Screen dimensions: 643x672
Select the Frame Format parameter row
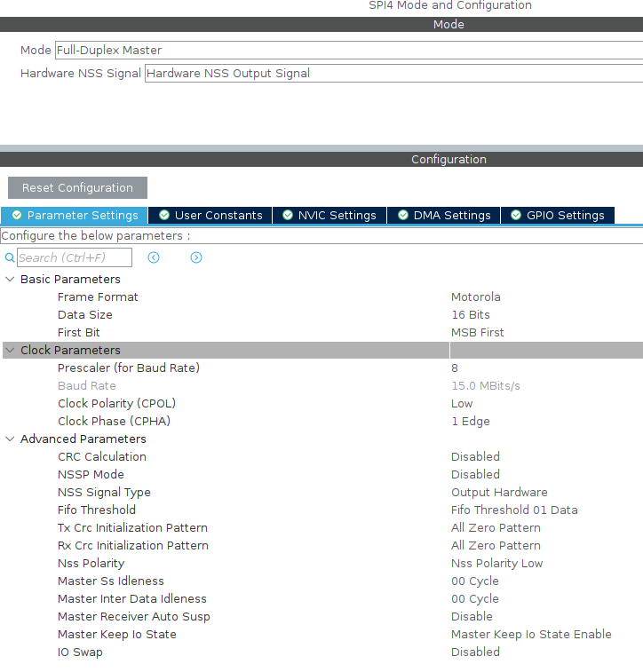coord(322,297)
